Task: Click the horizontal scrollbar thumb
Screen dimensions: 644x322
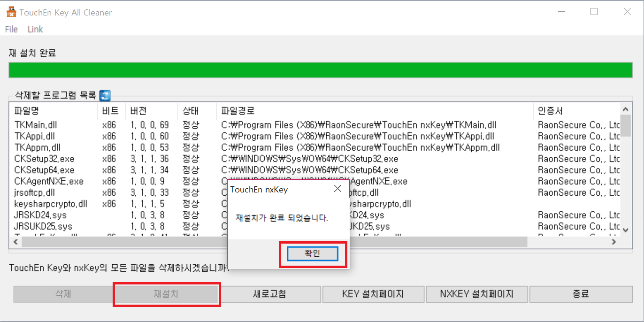Action: [x=274, y=242]
